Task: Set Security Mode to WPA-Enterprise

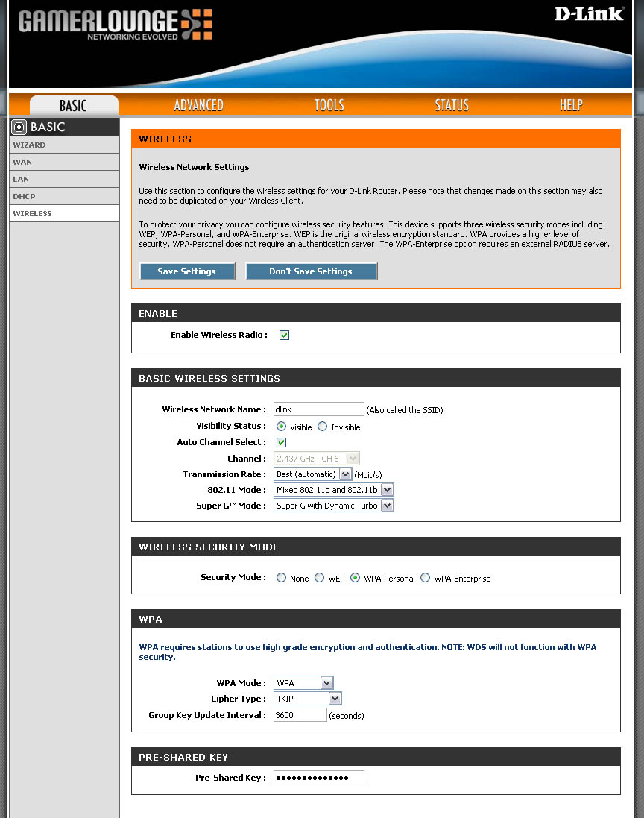Action: (425, 577)
